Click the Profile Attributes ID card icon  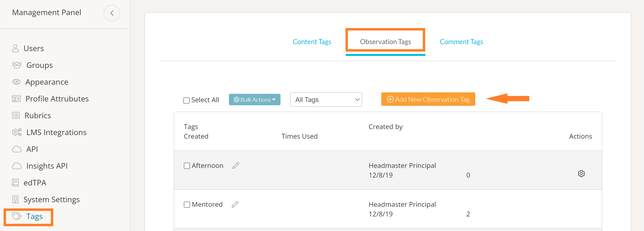[x=16, y=99]
